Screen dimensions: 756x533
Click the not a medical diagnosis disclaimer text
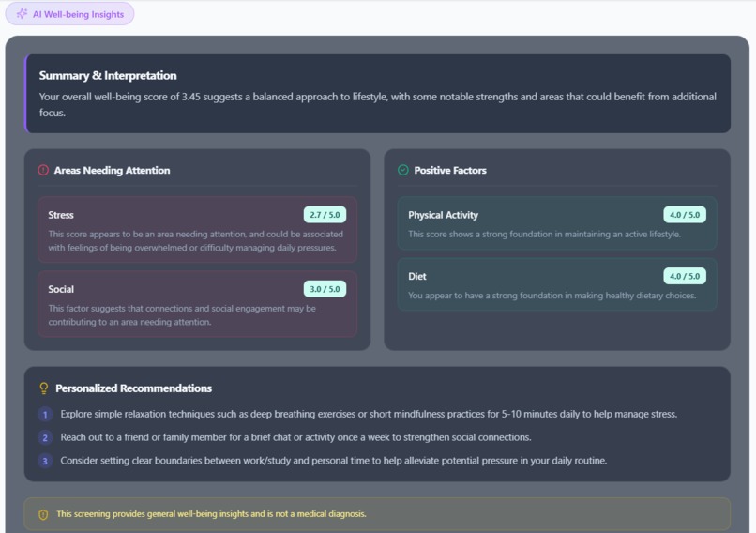(211, 514)
